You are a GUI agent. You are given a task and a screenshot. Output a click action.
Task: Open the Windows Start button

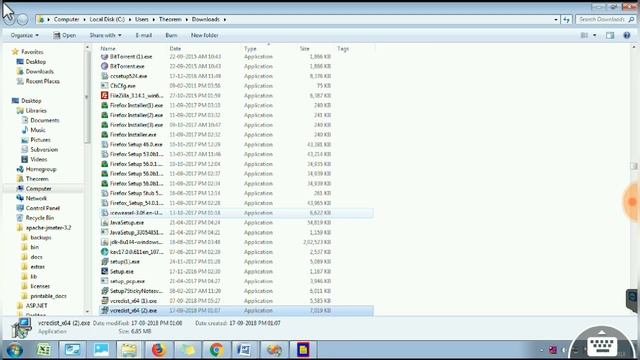pos(15,350)
